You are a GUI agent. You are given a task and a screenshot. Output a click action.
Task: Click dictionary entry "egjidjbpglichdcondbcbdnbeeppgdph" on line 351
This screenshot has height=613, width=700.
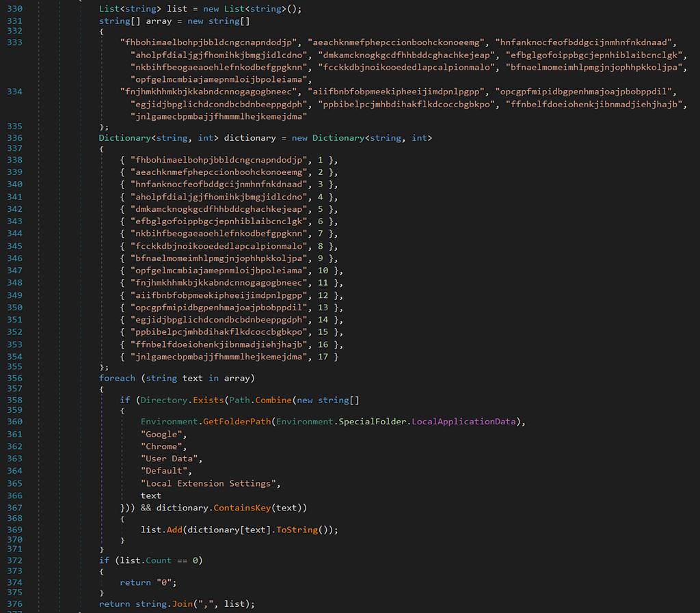click(219, 319)
